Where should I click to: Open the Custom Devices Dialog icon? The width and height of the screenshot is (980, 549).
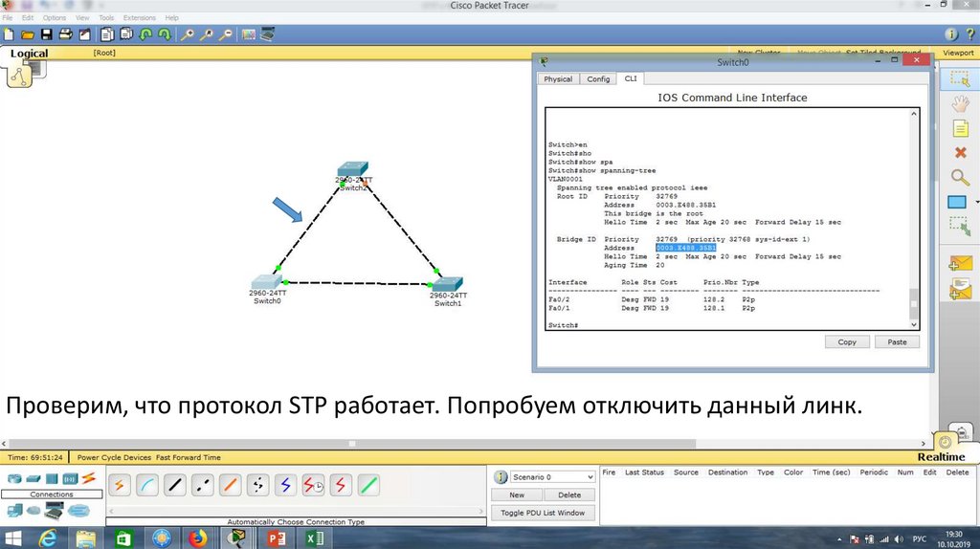point(268,34)
